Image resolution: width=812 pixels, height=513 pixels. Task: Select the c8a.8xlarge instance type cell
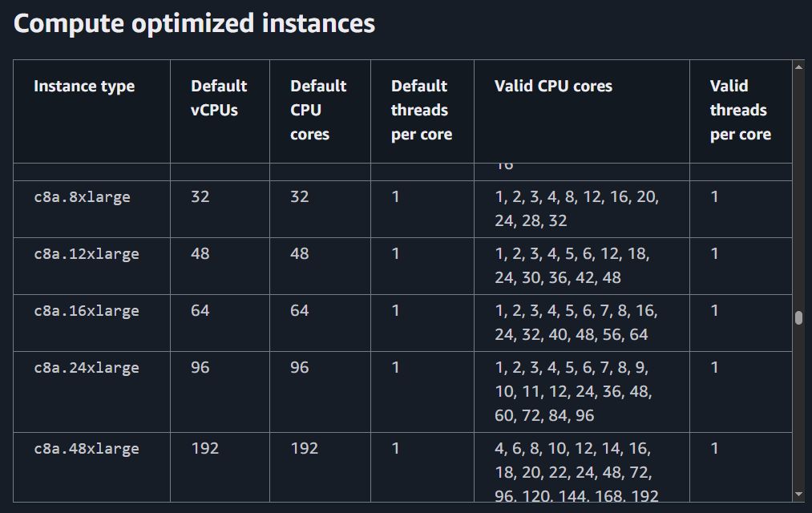coord(82,197)
